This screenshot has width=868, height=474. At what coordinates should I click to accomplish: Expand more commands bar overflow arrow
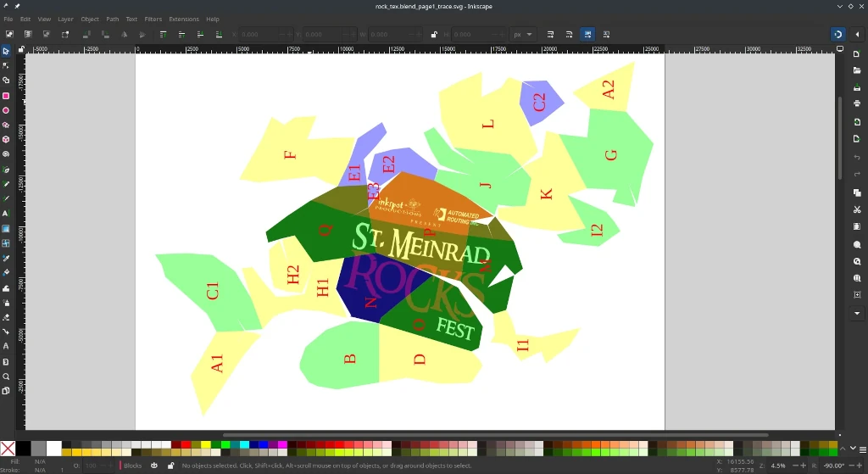tap(857, 314)
